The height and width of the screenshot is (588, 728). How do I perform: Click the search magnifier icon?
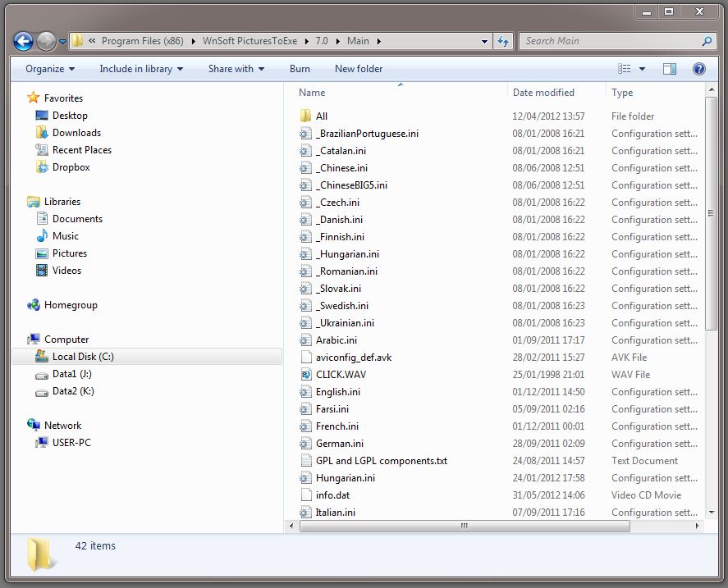point(707,41)
